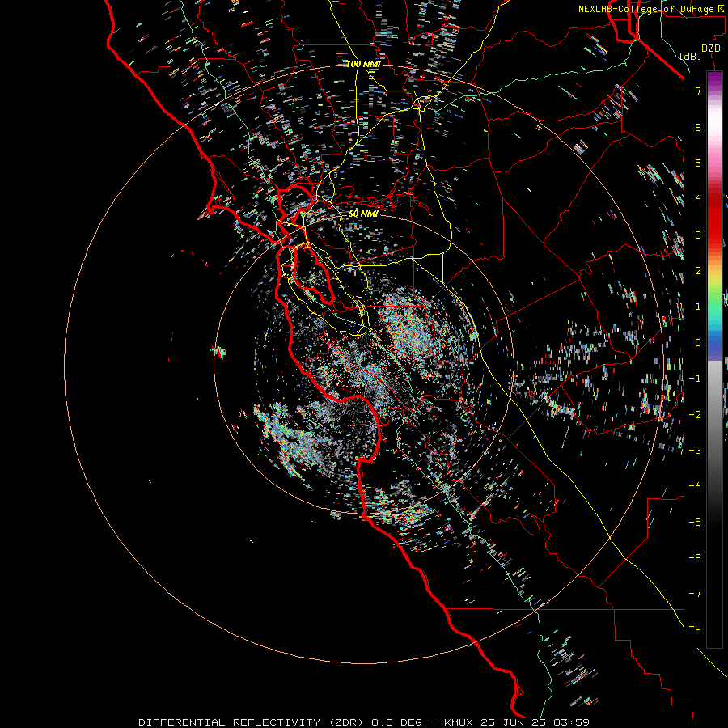728x728 pixels.
Task: Click the 'KMUX' station identifier
Action: pyautogui.click(x=459, y=722)
